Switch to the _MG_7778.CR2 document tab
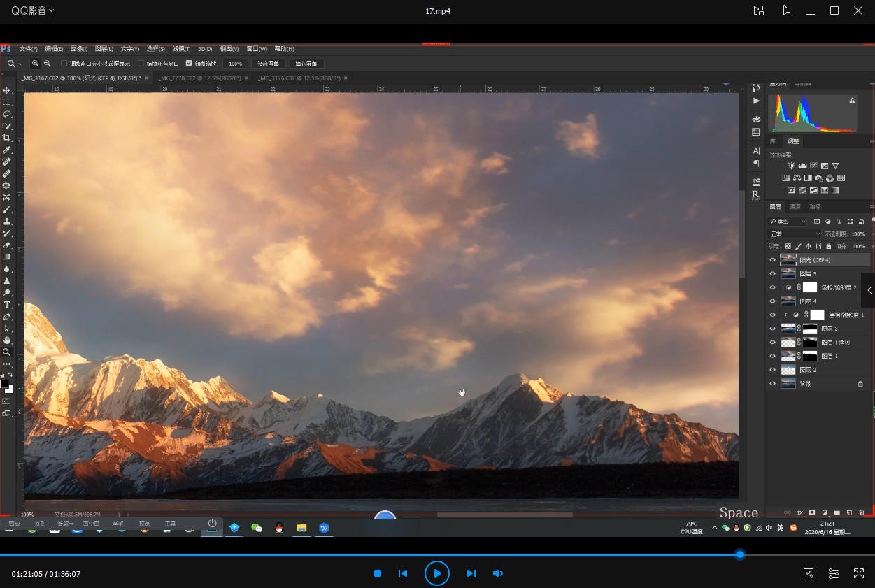This screenshot has height=588, width=875. pyautogui.click(x=199, y=78)
